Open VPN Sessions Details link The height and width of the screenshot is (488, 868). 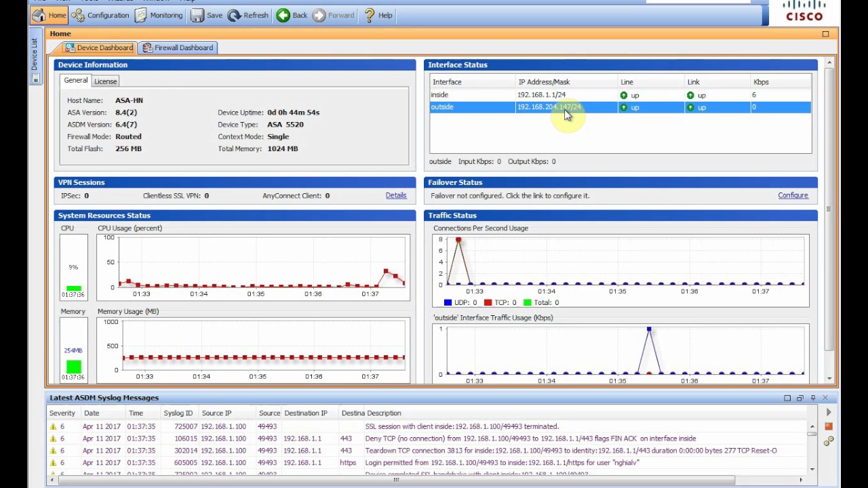396,195
